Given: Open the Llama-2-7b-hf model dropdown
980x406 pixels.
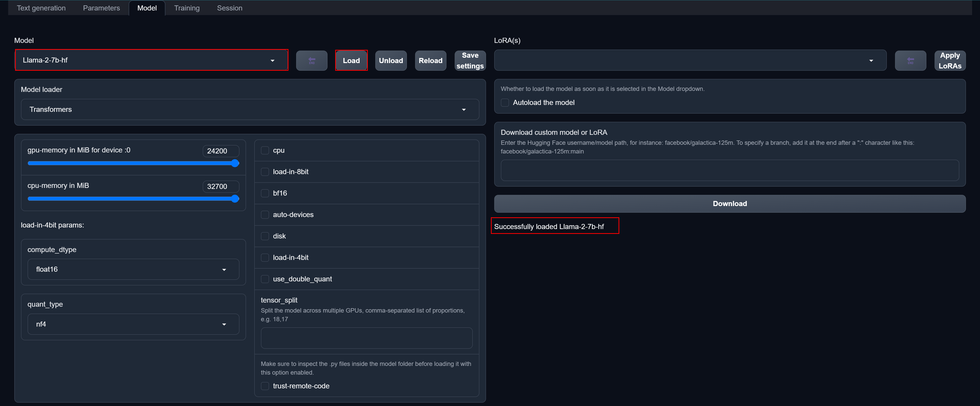Looking at the screenshot, I should (x=151, y=60).
